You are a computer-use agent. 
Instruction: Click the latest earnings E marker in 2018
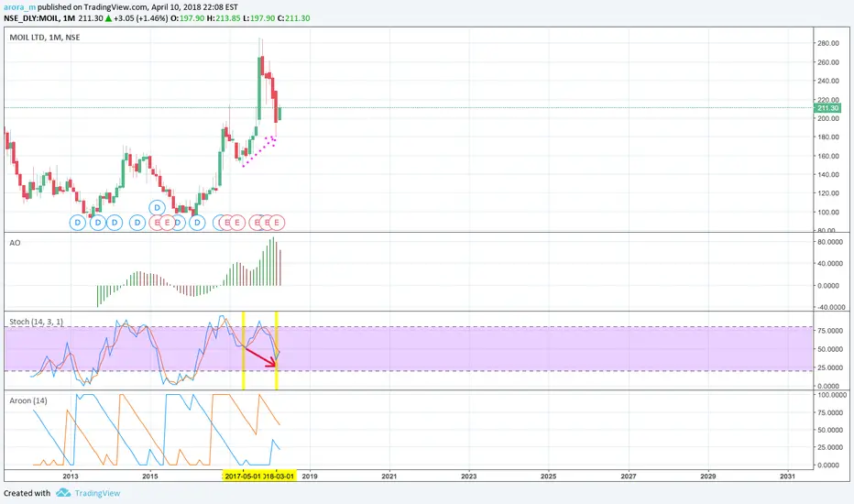277,223
